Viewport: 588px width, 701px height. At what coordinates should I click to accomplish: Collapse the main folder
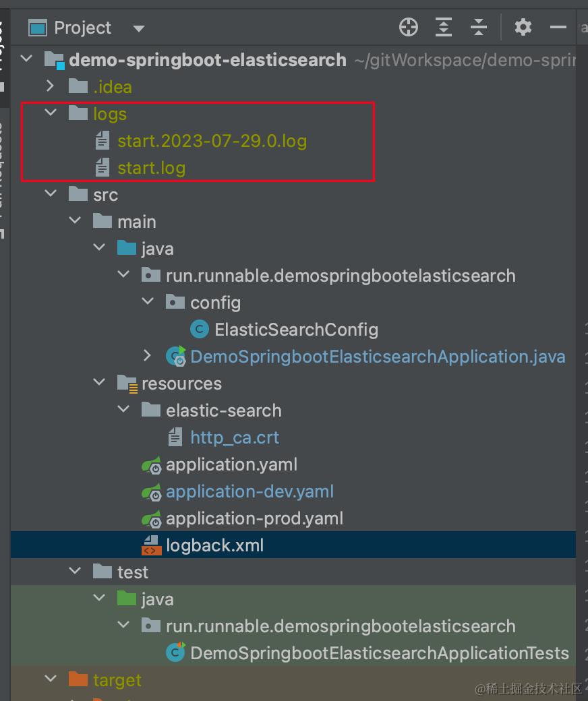(x=75, y=220)
